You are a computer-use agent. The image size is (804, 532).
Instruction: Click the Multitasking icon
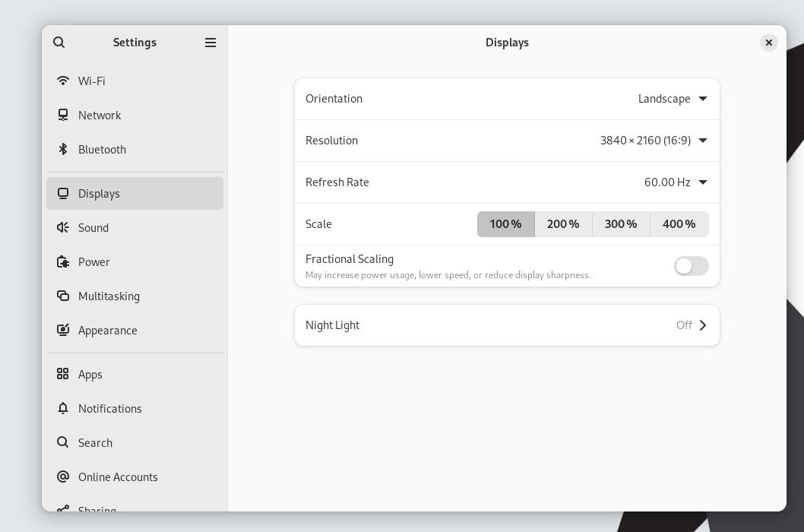pos(62,296)
